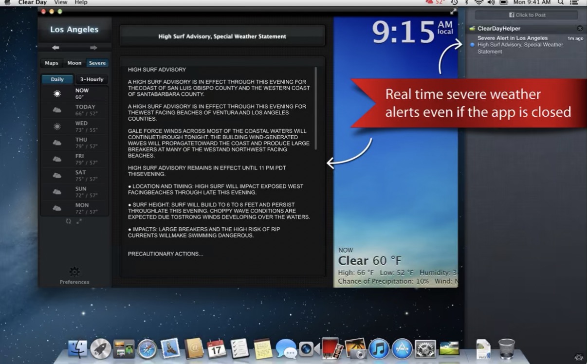This screenshot has width=588, height=364.
Task: Open Bluetooth status in menu bar
Action: 467,2
